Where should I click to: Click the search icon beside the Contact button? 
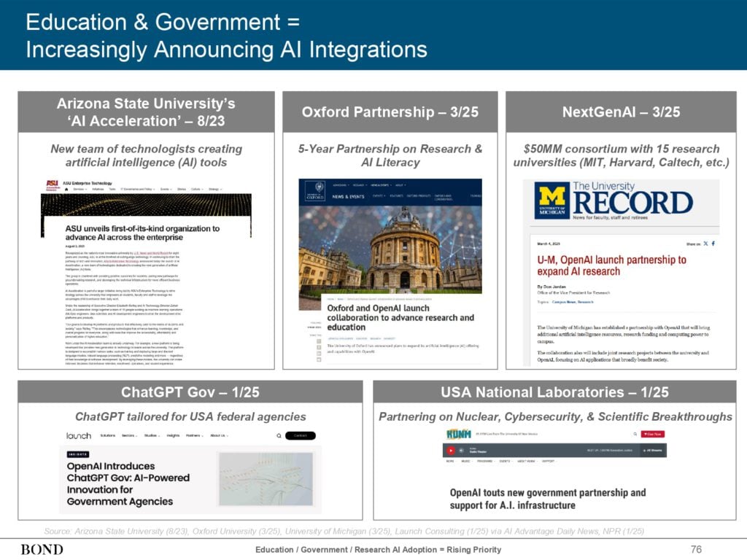tap(279, 436)
